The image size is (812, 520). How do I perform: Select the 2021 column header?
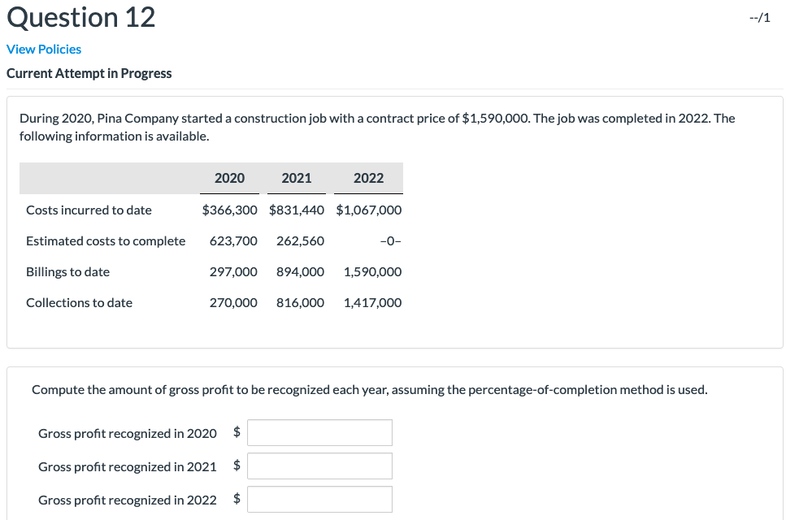(x=297, y=177)
